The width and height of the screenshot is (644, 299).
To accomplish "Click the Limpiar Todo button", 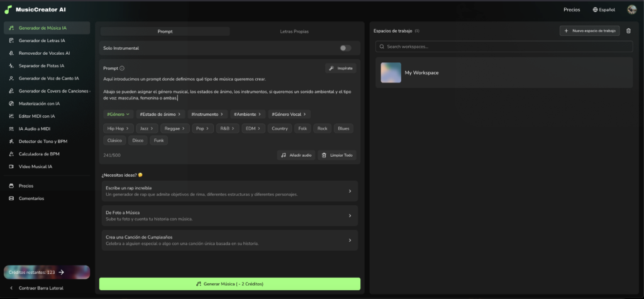I will tap(336, 155).
